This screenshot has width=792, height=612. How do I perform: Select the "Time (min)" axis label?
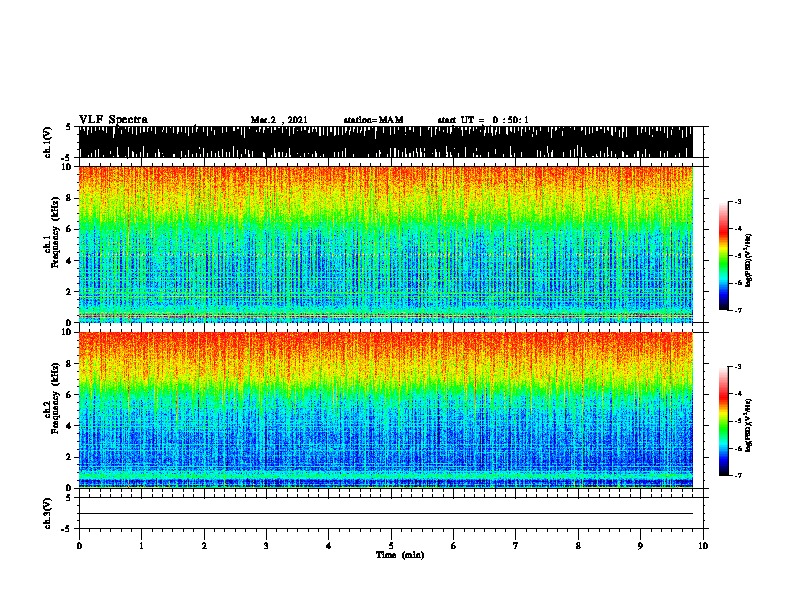400,555
